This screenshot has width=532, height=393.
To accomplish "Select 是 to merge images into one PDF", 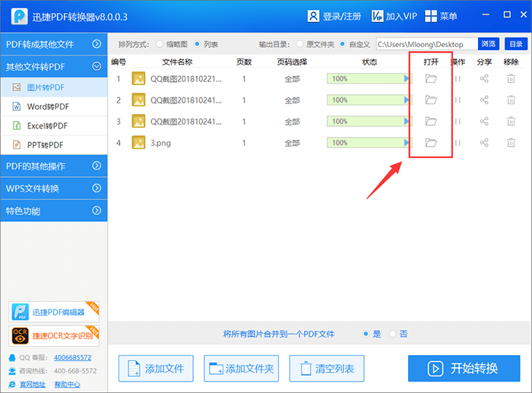I will (x=366, y=334).
